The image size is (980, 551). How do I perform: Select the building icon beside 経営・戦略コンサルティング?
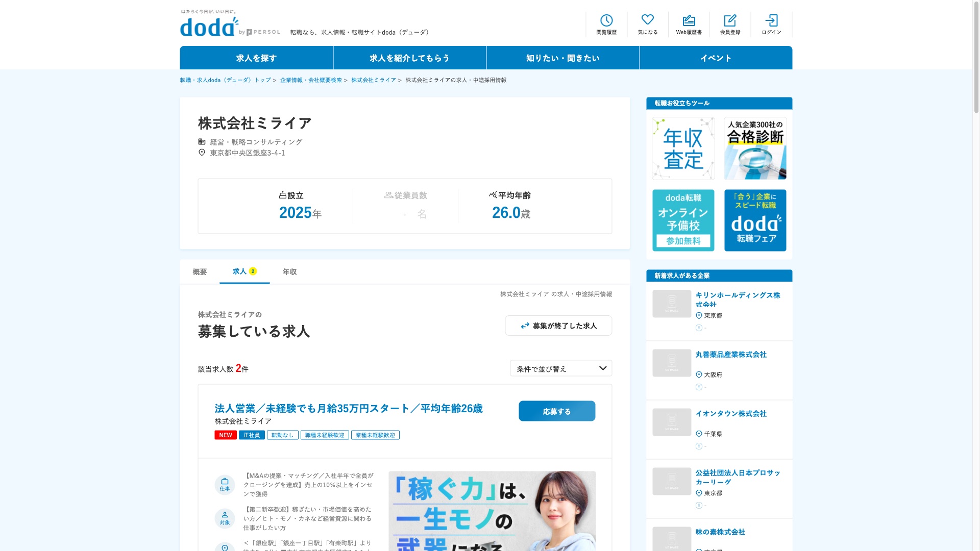coord(202,142)
